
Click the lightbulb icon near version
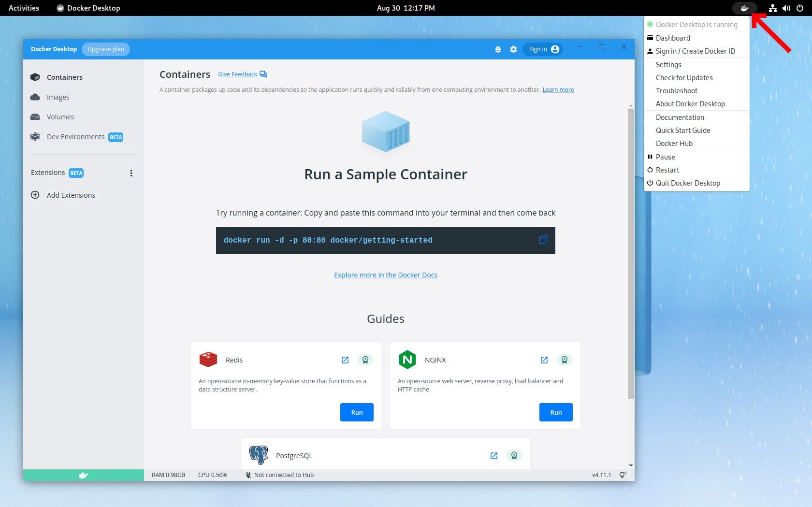(623, 475)
